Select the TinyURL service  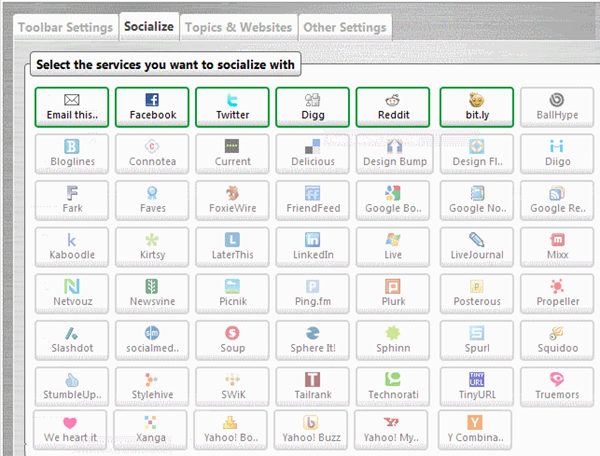(x=477, y=387)
